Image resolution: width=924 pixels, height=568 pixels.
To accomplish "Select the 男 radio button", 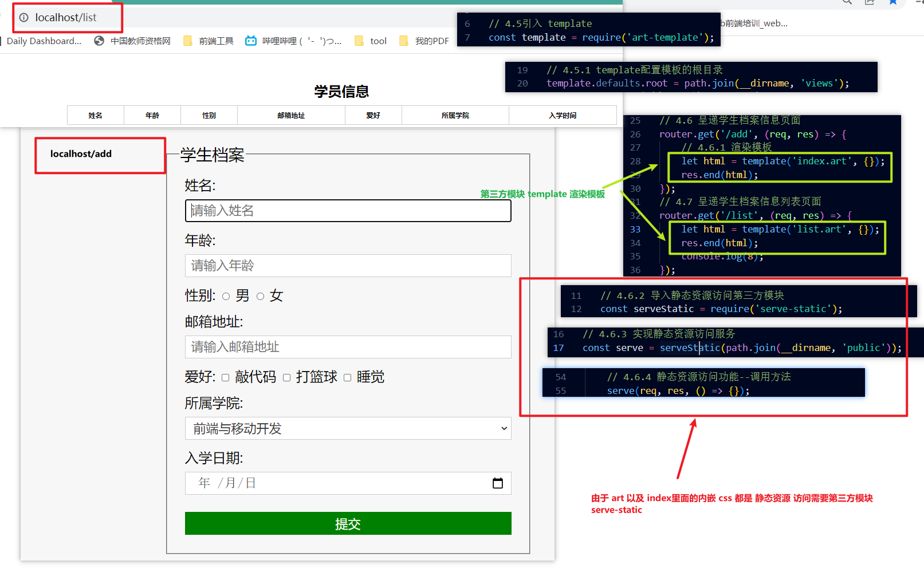I will click(226, 297).
